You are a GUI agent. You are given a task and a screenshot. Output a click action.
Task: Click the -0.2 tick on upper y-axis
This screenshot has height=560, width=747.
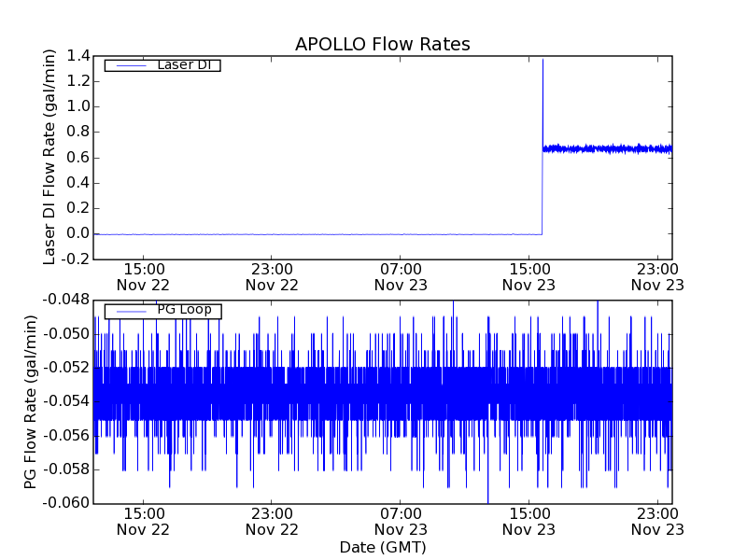(x=76, y=259)
